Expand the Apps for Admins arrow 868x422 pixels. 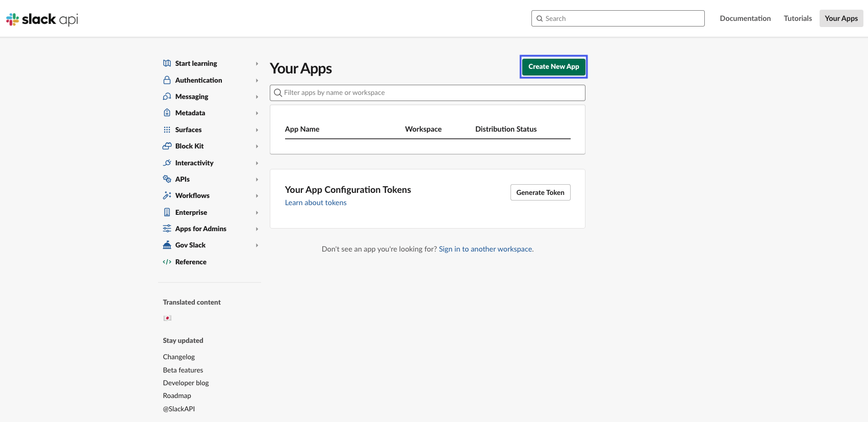pyautogui.click(x=257, y=229)
